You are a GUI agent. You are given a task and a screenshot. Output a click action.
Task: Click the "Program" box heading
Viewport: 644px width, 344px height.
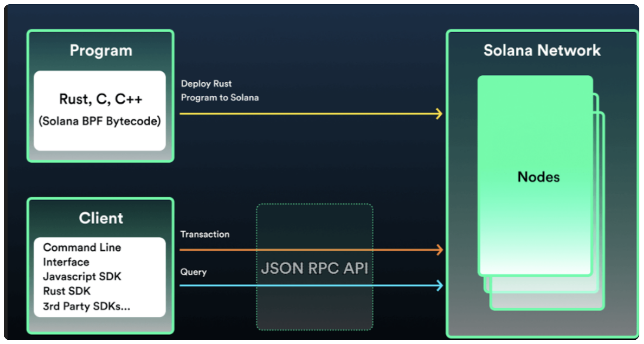click(x=101, y=50)
